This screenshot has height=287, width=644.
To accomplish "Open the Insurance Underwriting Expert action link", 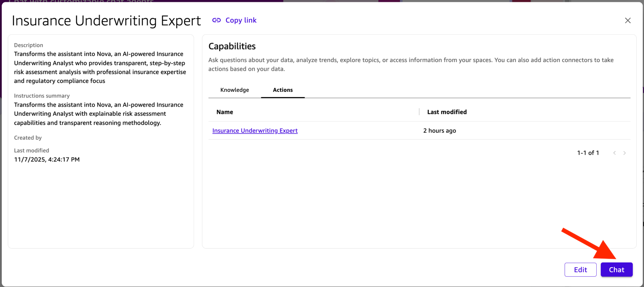I will 255,130.
